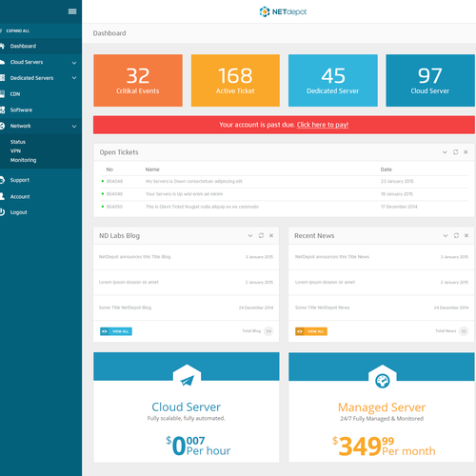476x476 pixels.
Task: Click the Name column header in Open Tickets
Action: click(x=152, y=169)
